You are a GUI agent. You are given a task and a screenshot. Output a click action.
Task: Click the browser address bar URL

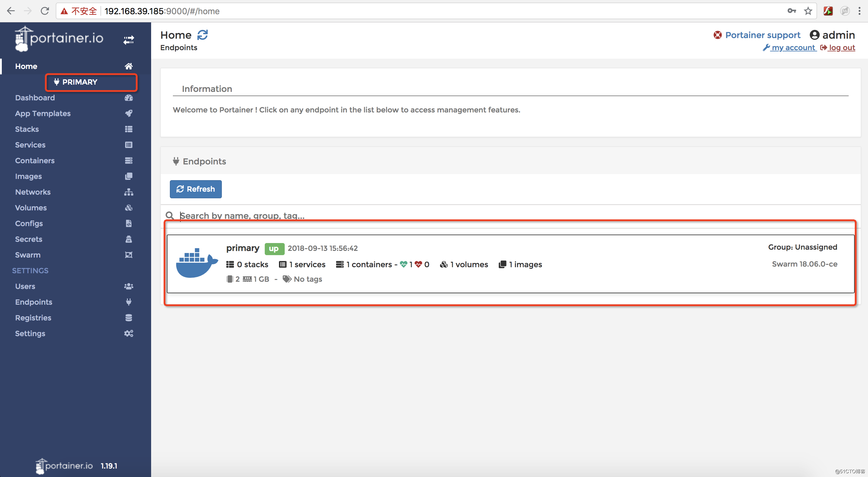[162, 11]
